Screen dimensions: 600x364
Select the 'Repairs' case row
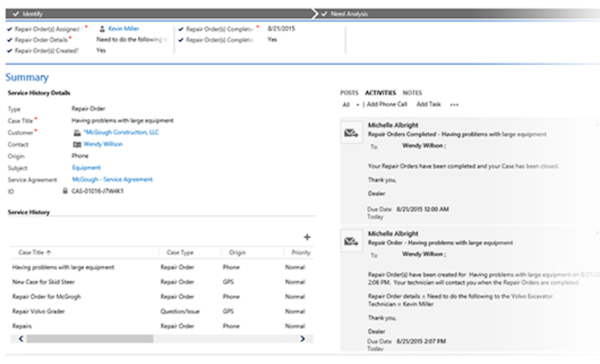161,326
